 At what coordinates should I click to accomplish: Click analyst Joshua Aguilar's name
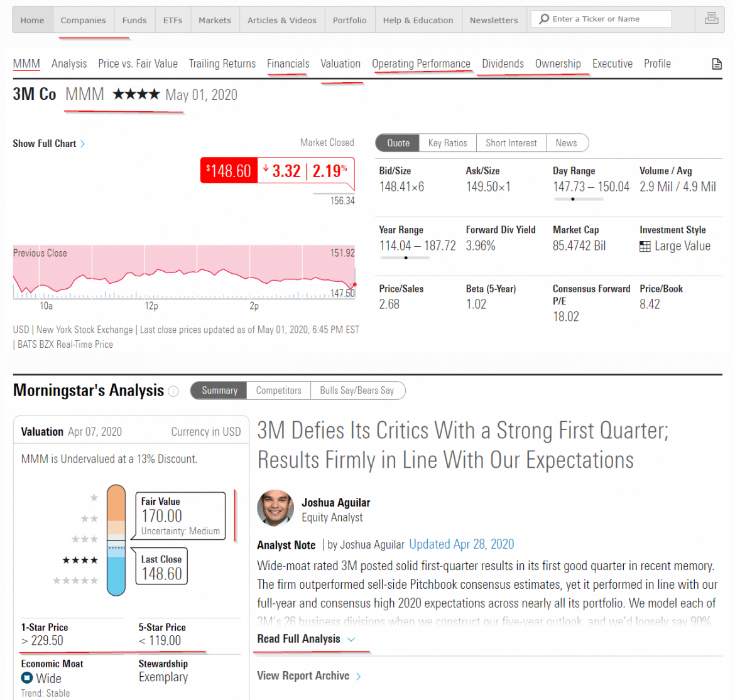(335, 502)
